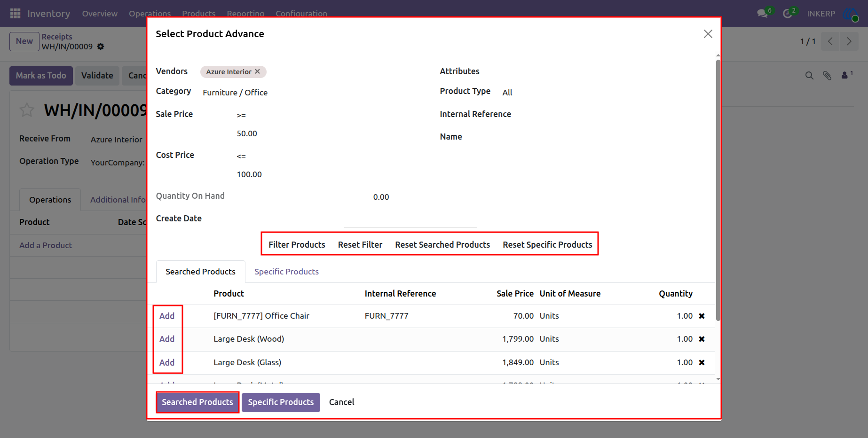Image resolution: width=868 pixels, height=438 pixels.
Task: Go to previous record arrow
Action: pos(830,41)
